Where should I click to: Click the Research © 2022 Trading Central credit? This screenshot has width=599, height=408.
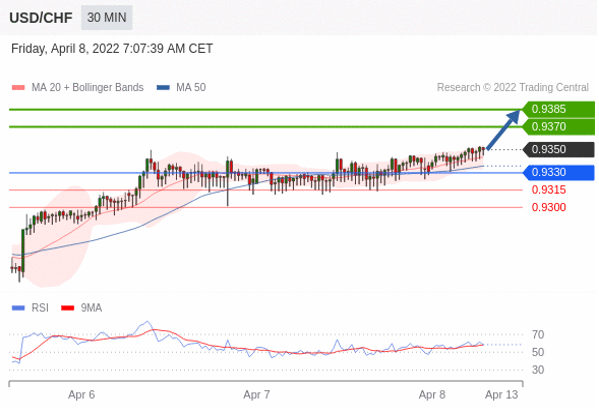coord(513,87)
